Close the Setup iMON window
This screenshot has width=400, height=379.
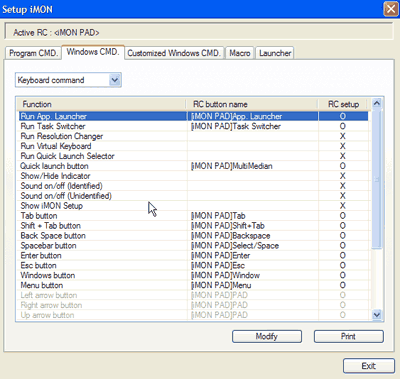coord(391,9)
